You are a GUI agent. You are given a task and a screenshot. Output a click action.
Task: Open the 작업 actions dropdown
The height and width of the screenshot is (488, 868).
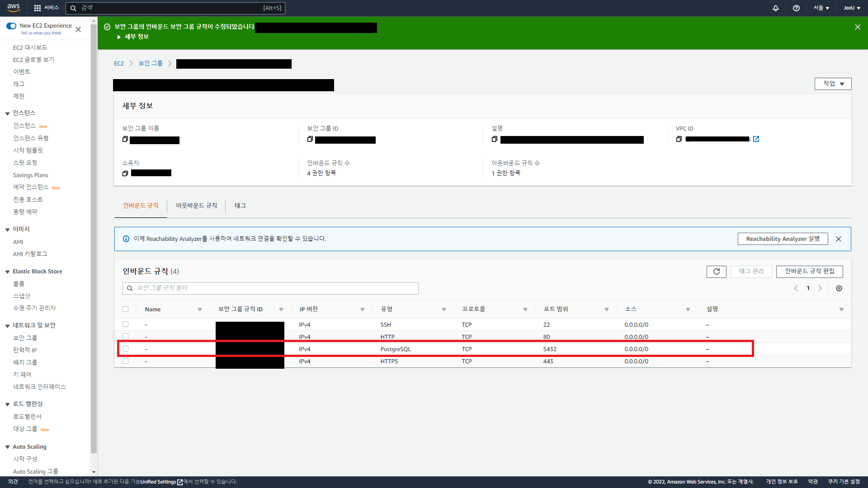tap(833, 84)
